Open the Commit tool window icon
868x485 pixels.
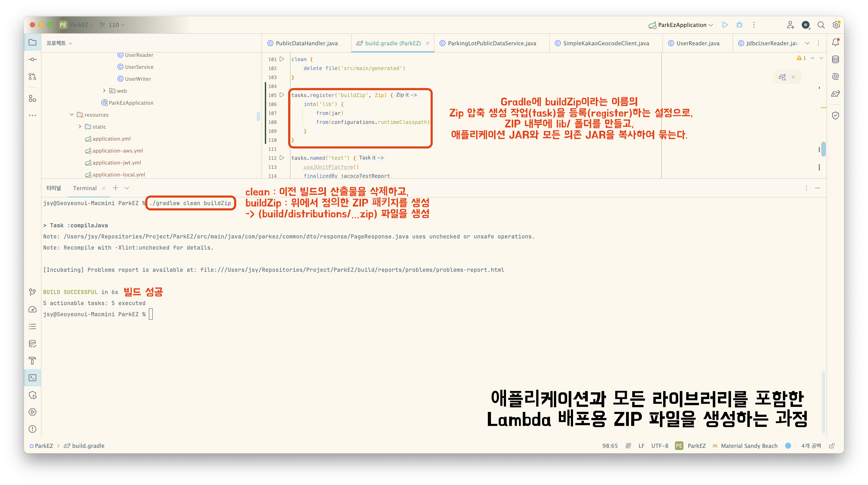[32, 59]
